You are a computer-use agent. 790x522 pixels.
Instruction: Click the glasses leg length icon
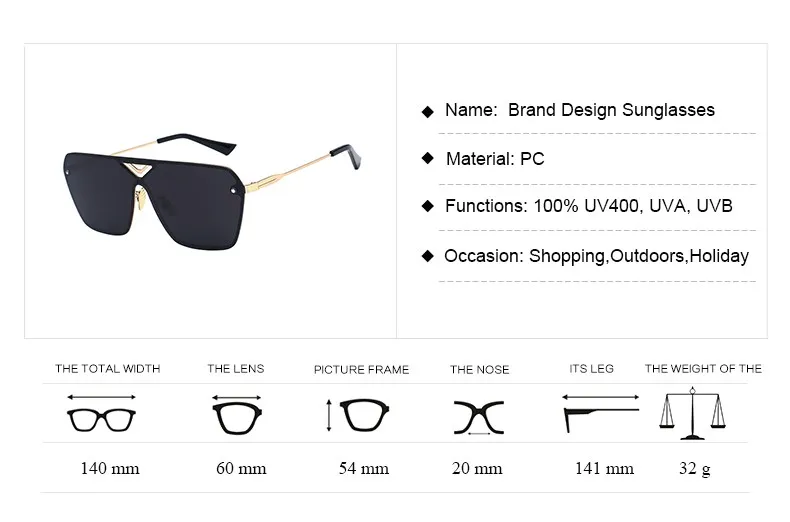[601, 414]
